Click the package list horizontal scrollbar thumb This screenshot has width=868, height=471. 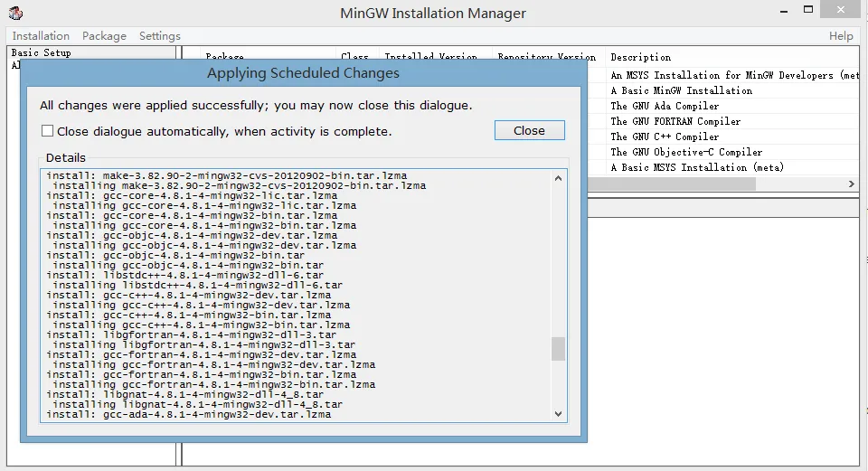click(x=672, y=184)
